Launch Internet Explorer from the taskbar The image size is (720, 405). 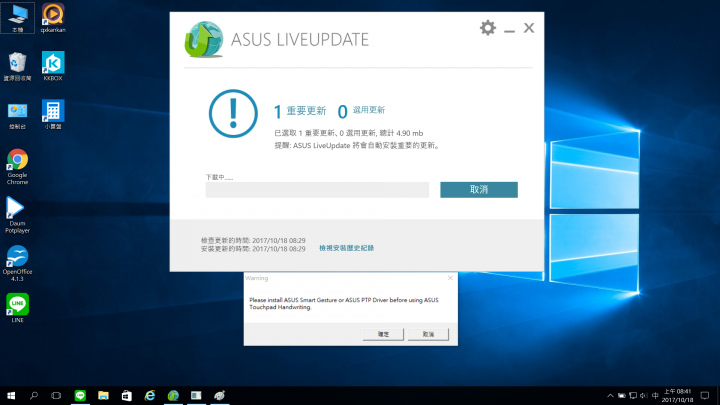150,395
